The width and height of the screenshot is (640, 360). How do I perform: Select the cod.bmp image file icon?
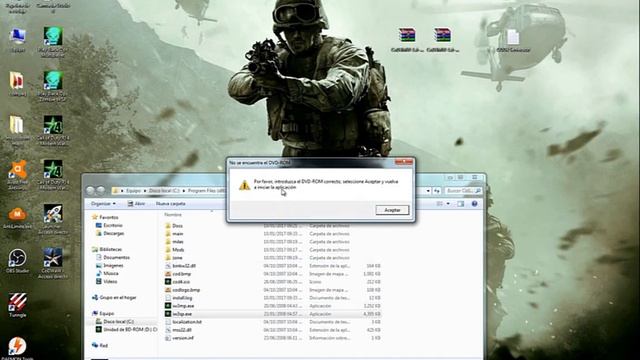point(168,274)
